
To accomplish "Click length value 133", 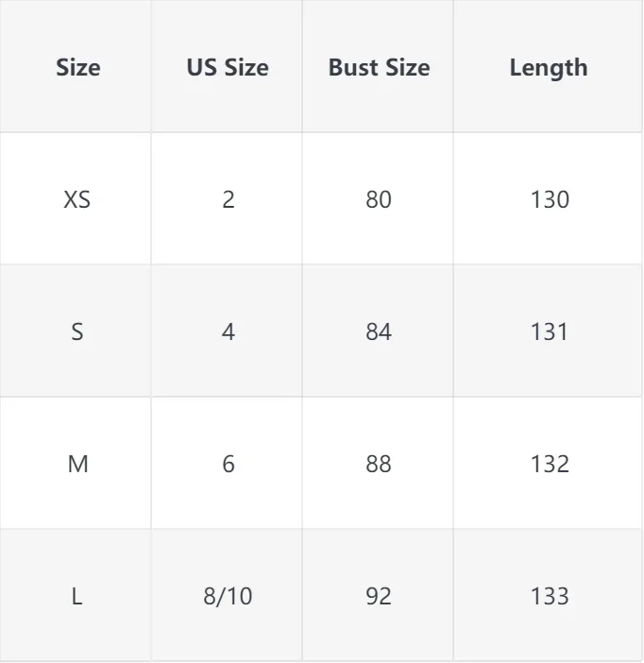I will [x=550, y=596].
